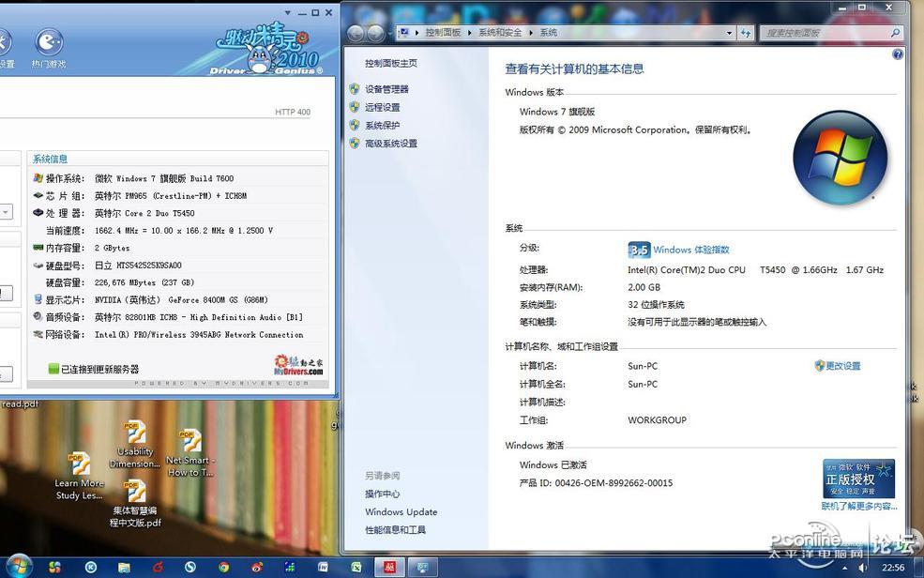Open the colorful pinwheel taskbar icon
Image resolution: width=924 pixels, height=578 pixels.
(x=54, y=568)
